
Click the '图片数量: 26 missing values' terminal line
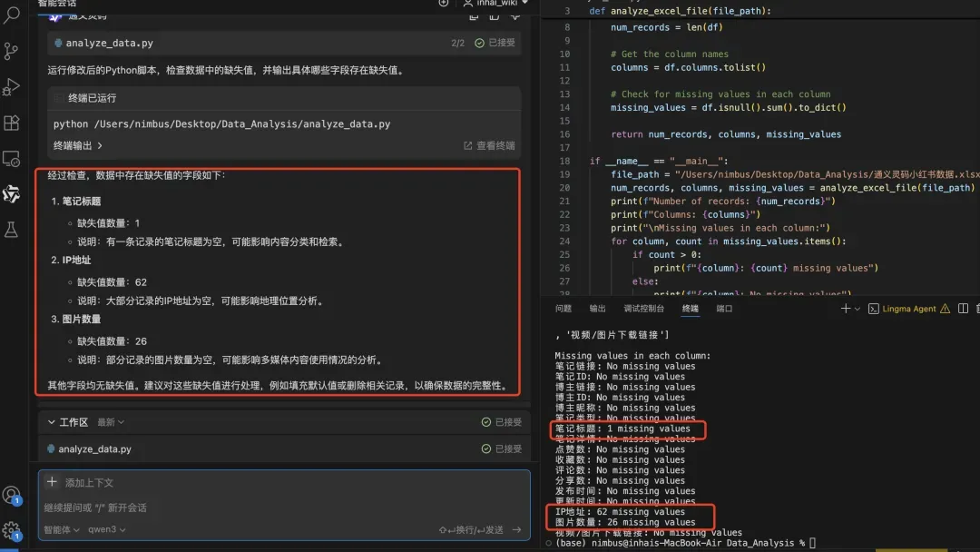(625, 522)
